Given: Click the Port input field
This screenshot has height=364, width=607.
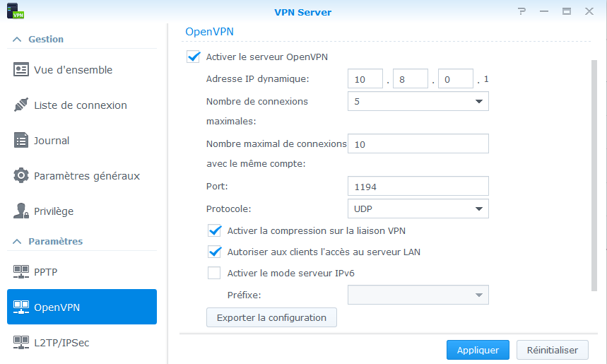Looking at the screenshot, I should pos(418,187).
